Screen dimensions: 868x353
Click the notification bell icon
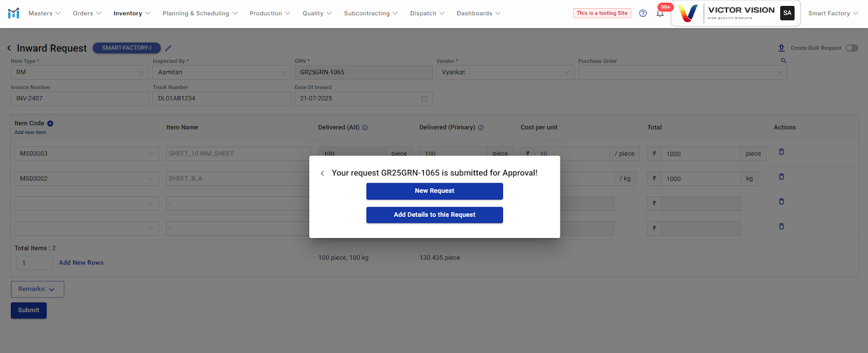tap(660, 14)
